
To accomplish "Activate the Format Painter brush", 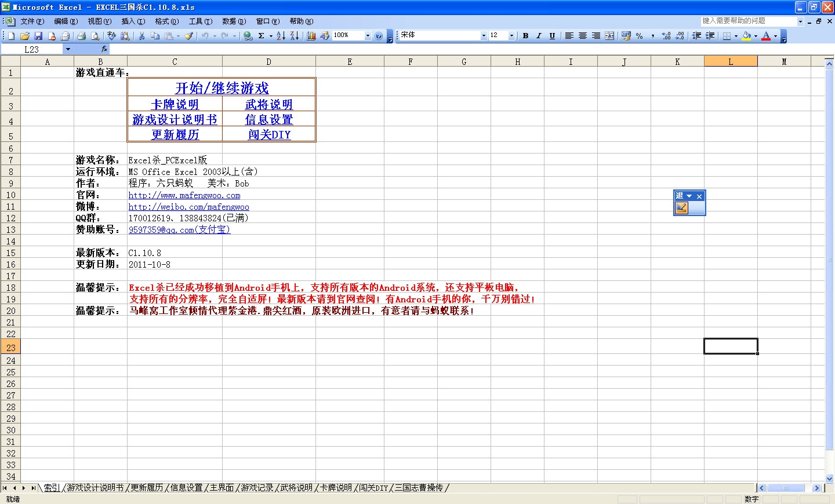I will pos(189,36).
